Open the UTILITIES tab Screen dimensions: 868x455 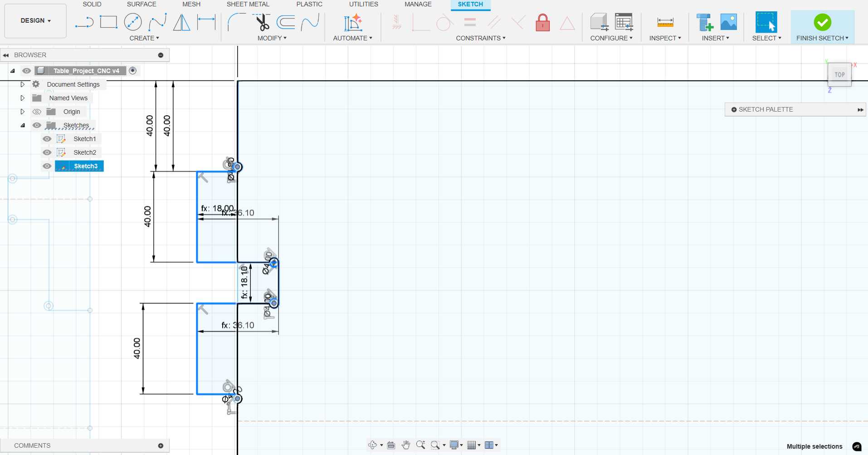click(x=363, y=4)
